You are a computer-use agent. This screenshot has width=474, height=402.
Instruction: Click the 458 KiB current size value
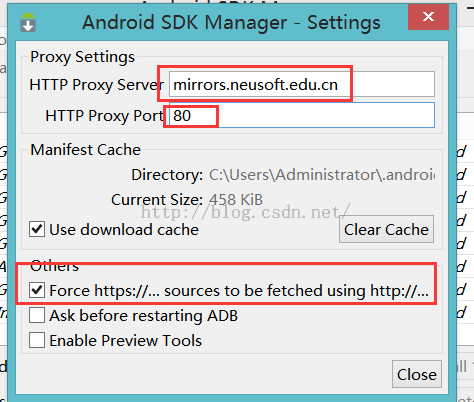(x=236, y=200)
